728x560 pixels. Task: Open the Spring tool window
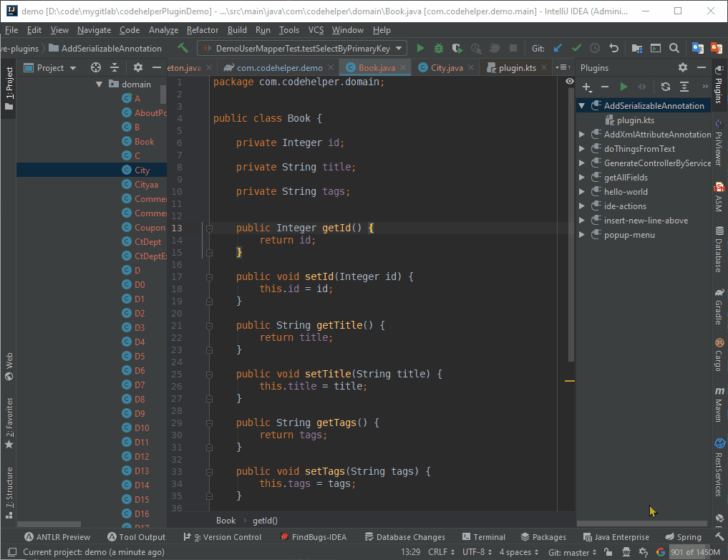683,537
